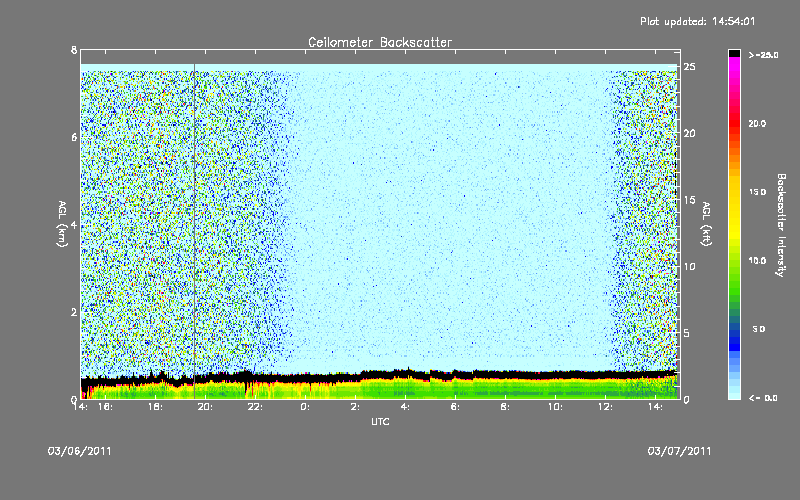Click the gray vertical line near 19:30 UTC
This screenshot has height=500, width=800.
tap(194, 231)
